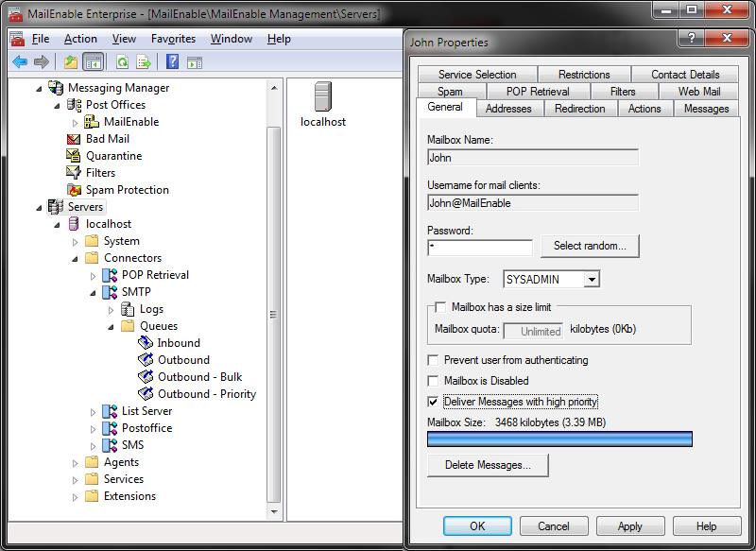
Task: Click inside the Password field
Action: click(479, 246)
